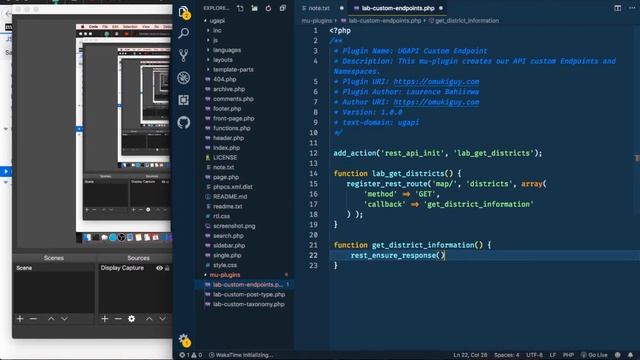This screenshot has height=360, width=640.
Task: Click the errors and warnings status indicator
Action: (x=191, y=355)
